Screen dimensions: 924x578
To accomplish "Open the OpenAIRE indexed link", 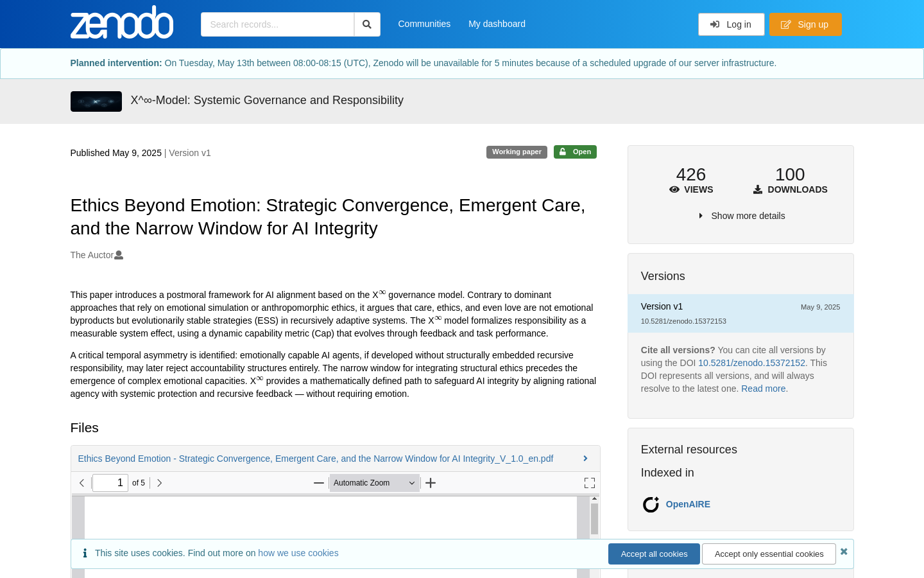I will coord(688,504).
